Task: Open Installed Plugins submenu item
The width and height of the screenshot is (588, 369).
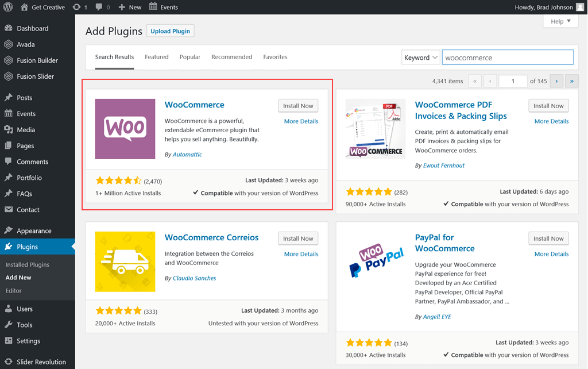Action: point(28,264)
